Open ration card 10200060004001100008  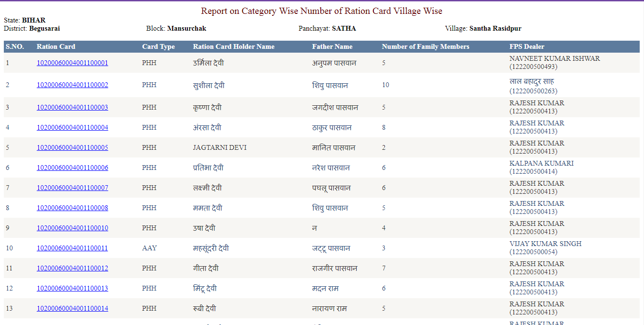[72, 208]
